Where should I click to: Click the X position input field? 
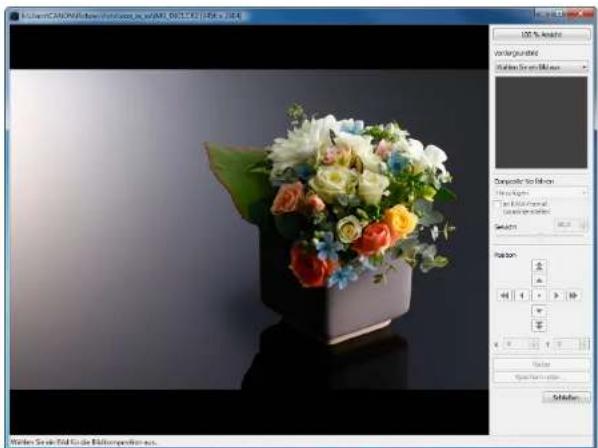click(521, 344)
